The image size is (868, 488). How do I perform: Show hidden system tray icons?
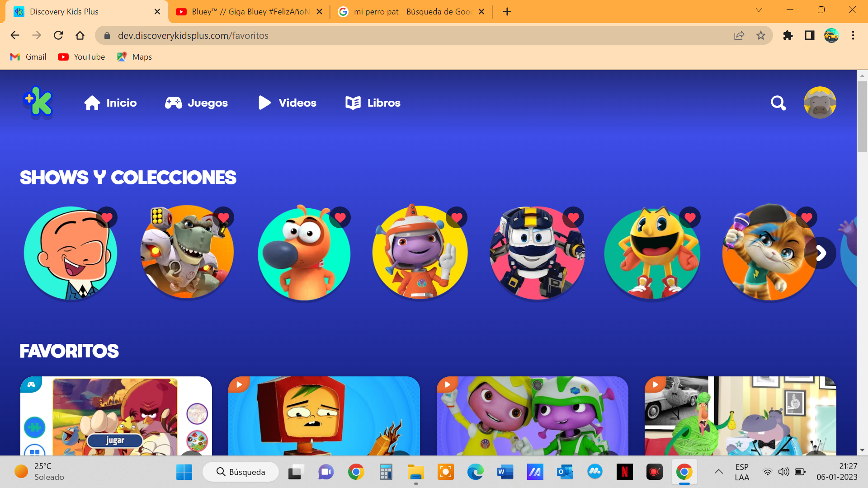point(718,472)
